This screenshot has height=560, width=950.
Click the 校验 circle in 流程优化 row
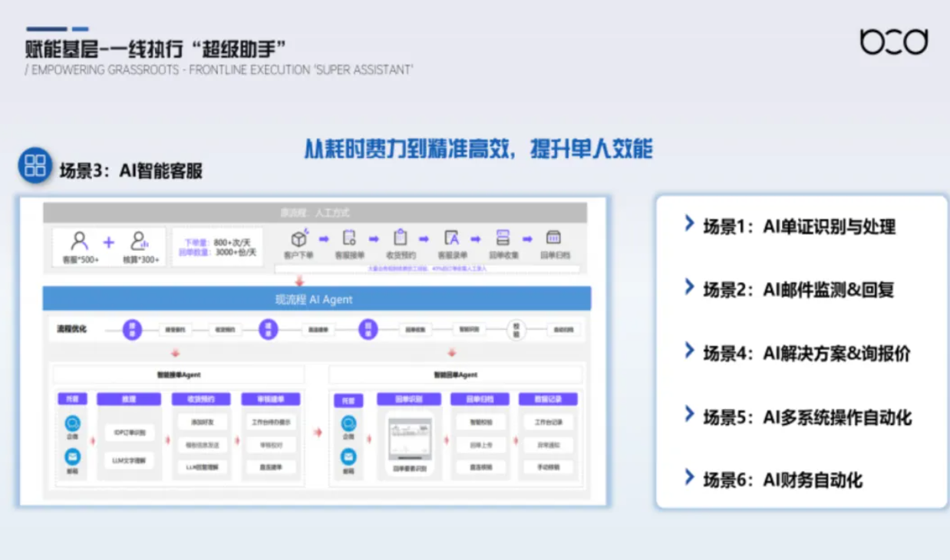click(516, 330)
